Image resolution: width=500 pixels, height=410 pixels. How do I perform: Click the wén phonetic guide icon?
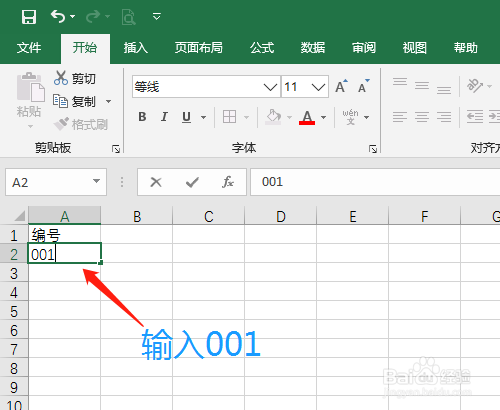tap(350, 117)
